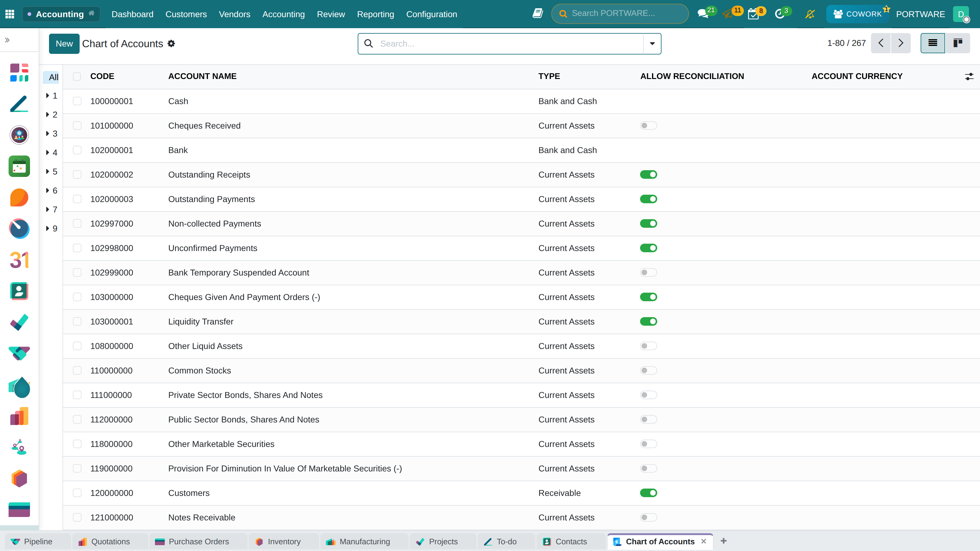Image resolution: width=980 pixels, height=551 pixels.
Task: Open the book icon near search bar
Action: click(537, 14)
